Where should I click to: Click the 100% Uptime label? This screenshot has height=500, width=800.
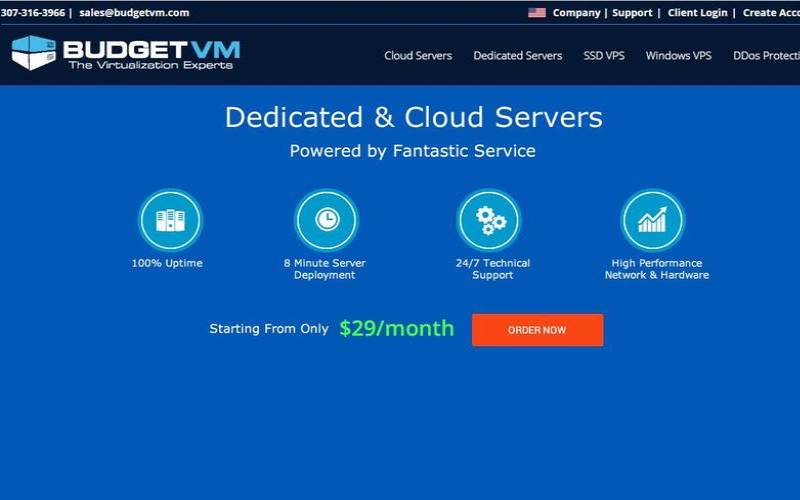tap(167, 263)
